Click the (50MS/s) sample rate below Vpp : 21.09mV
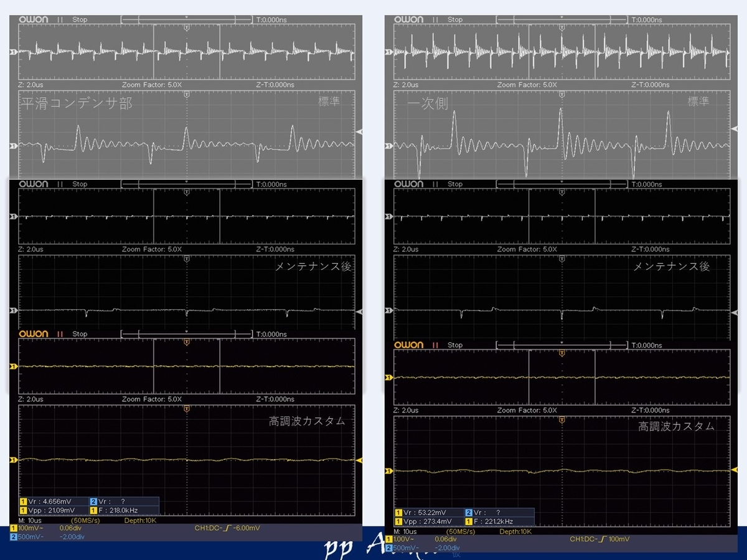Image resolution: width=747 pixels, height=560 pixels. tap(85, 520)
